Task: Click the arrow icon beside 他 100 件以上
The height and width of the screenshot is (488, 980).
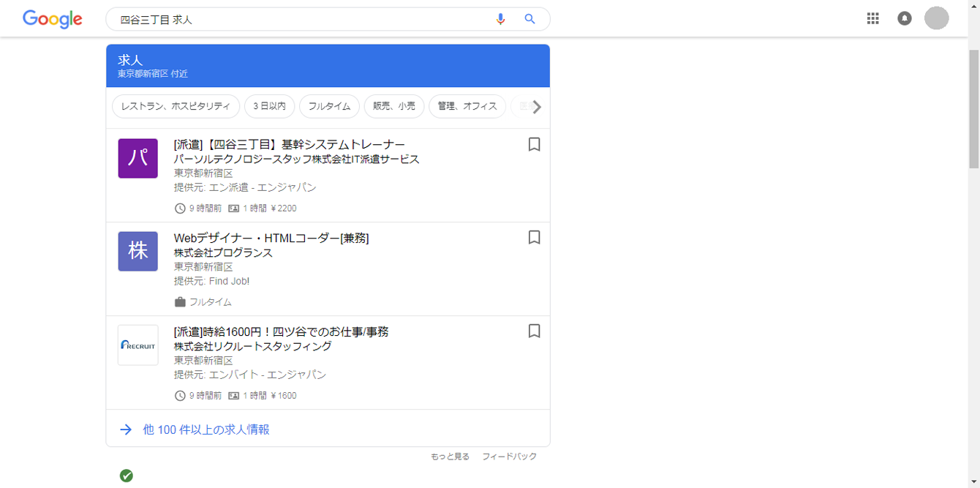Action: point(126,429)
